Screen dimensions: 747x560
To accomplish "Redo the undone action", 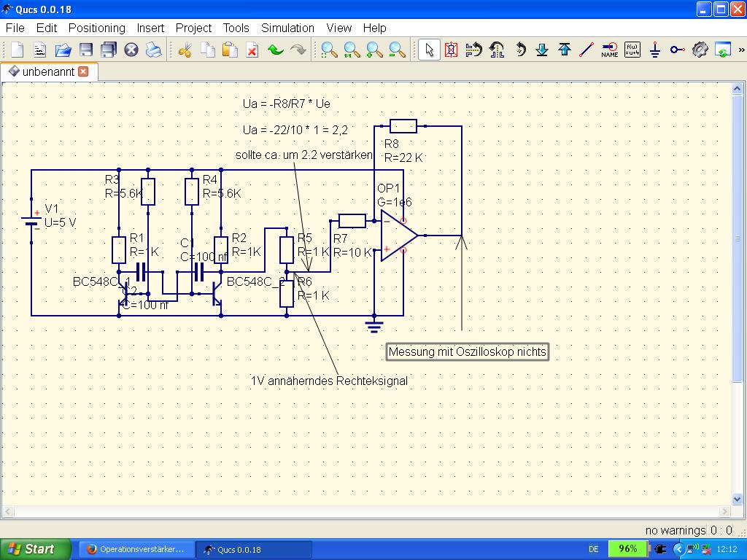I will pyautogui.click(x=298, y=50).
